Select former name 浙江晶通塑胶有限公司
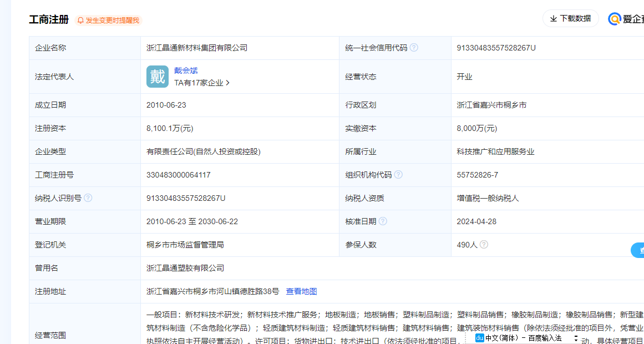Screen dimensions: 644x344 [x=185, y=268]
